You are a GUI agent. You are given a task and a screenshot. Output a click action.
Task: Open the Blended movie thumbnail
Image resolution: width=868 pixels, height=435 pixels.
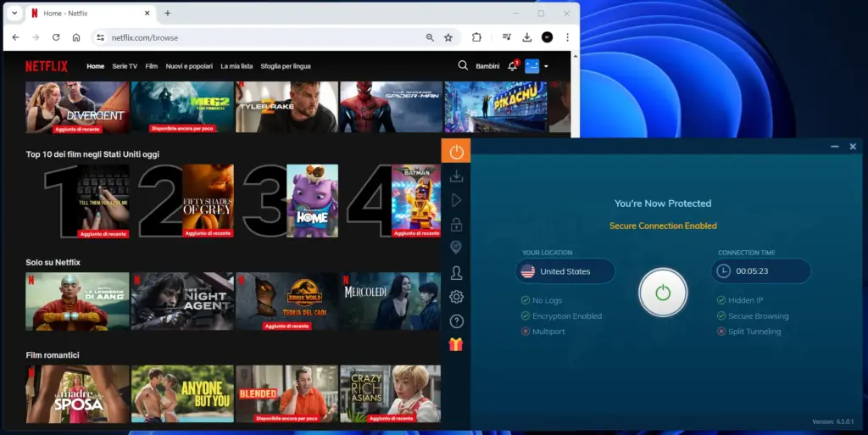pos(287,393)
